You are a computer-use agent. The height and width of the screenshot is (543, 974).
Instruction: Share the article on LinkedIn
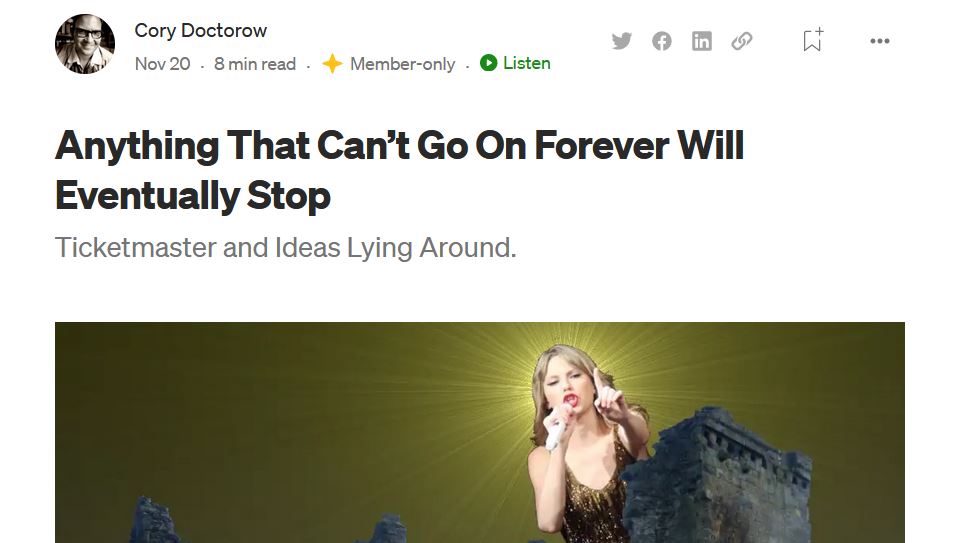(x=701, y=41)
